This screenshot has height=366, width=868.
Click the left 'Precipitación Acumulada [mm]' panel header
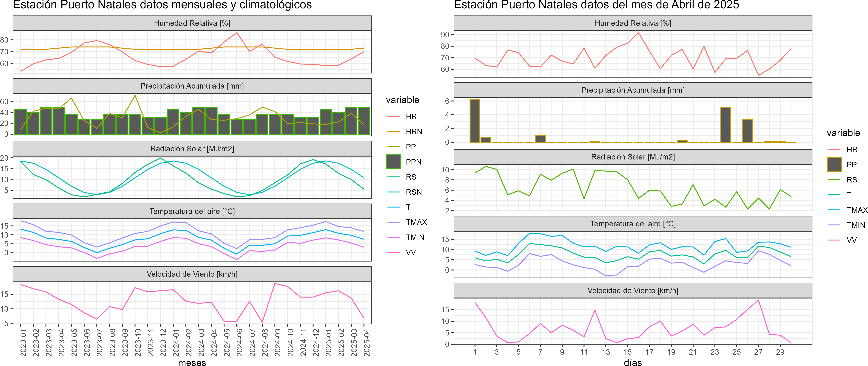(192, 86)
